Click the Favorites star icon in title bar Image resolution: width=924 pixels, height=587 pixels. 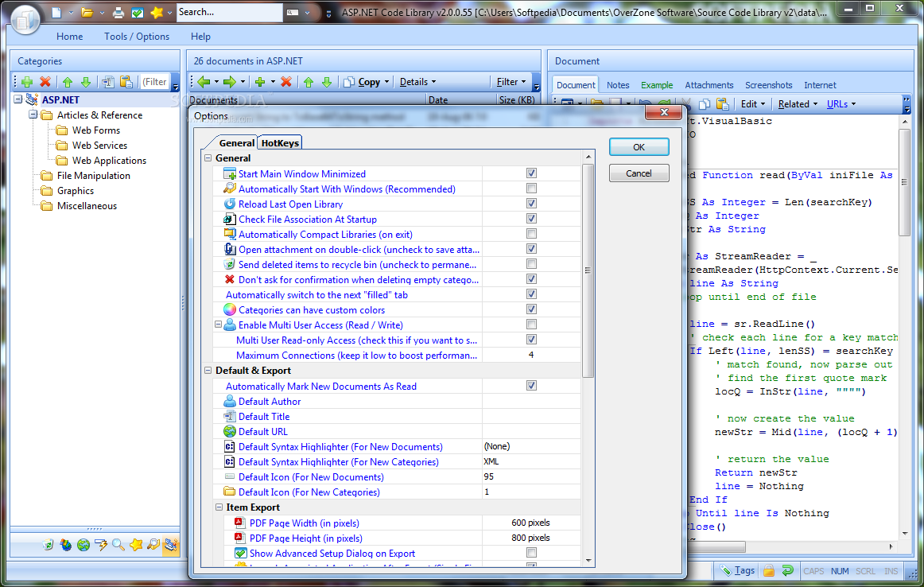coord(157,12)
